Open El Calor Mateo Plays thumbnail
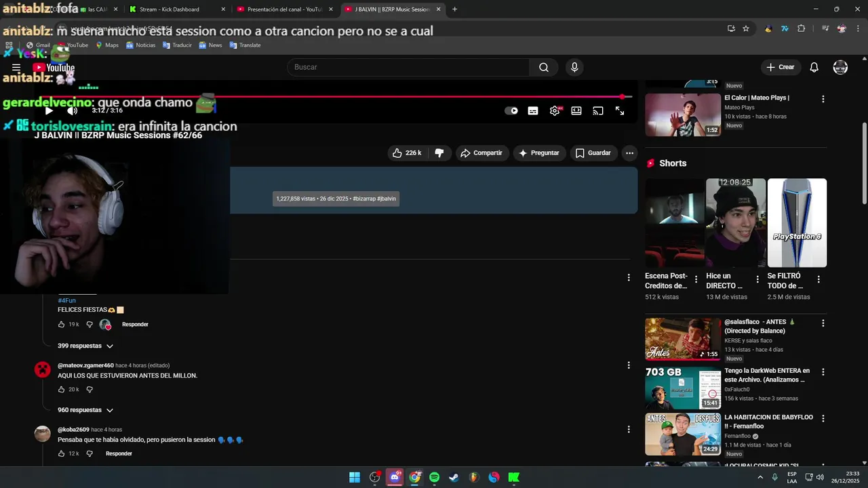 click(683, 115)
